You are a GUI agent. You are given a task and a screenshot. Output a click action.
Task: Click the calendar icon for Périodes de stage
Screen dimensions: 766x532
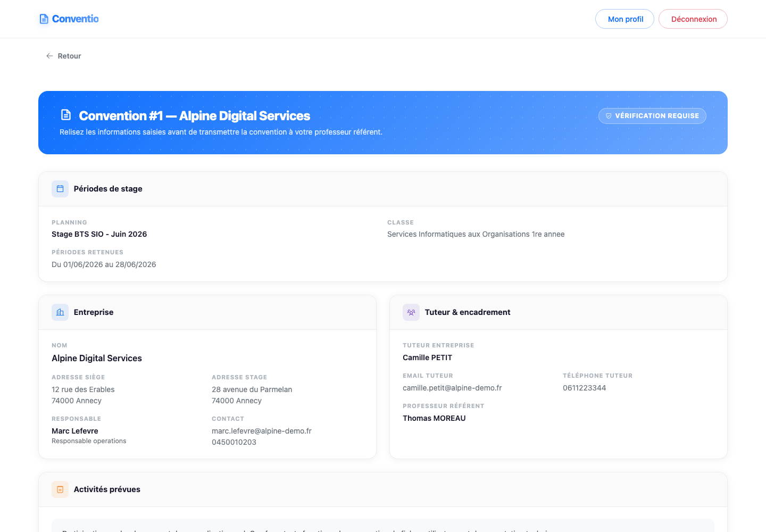[60, 189]
